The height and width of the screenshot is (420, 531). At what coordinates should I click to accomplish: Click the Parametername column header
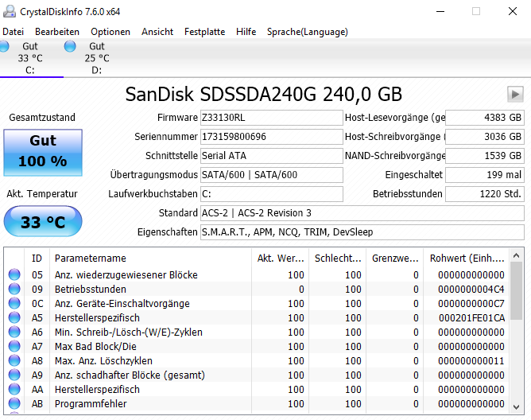[150, 259]
